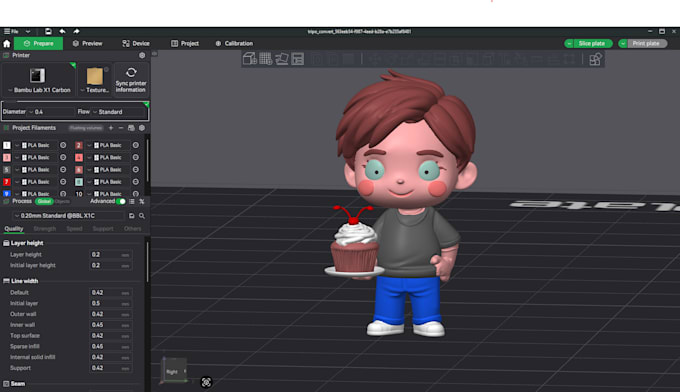The height and width of the screenshot is (392, 680).
Task: Click the Arrange objects icon
Action: point(298,59)
